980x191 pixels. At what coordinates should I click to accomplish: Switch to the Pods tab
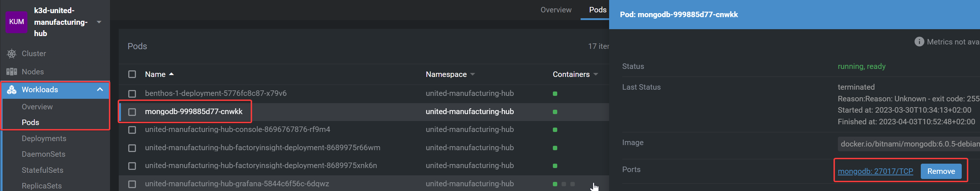click(x=598, y=10)
